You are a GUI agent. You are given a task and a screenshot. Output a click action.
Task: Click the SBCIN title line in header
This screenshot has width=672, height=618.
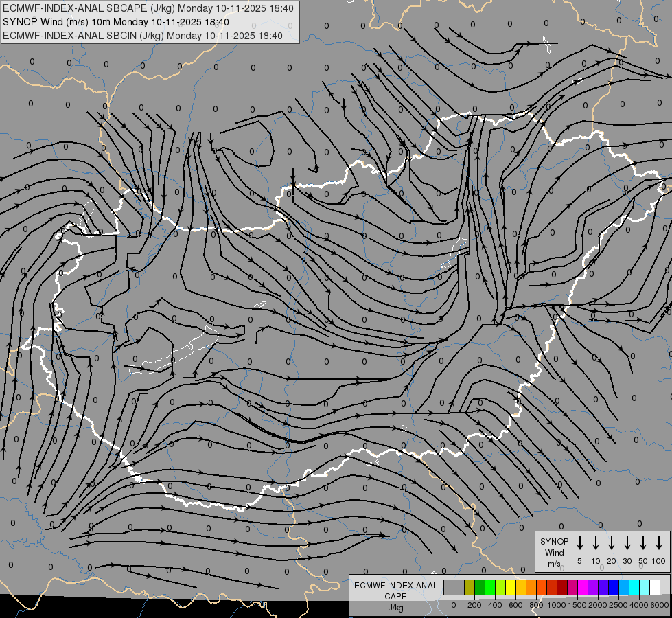point(143,36)
